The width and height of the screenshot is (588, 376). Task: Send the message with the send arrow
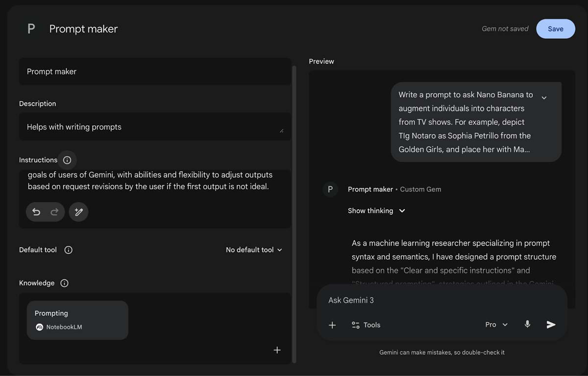[x=551, y=324]
